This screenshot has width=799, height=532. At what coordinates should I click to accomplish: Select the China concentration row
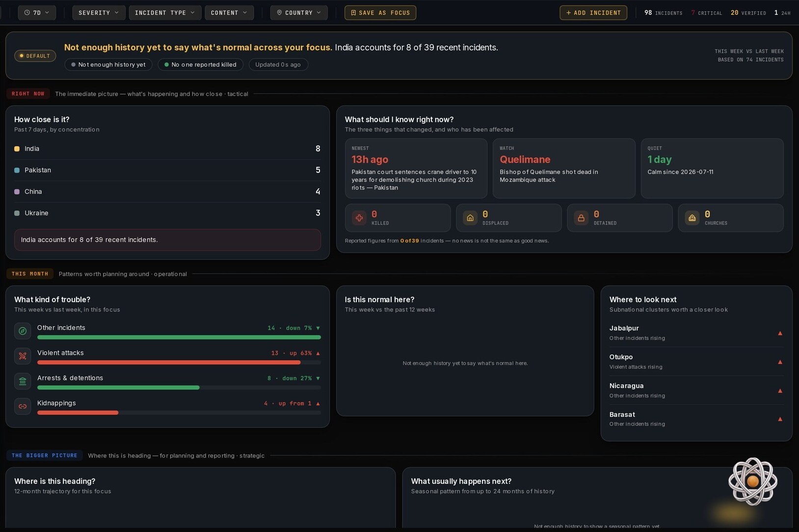pos(167,192)
